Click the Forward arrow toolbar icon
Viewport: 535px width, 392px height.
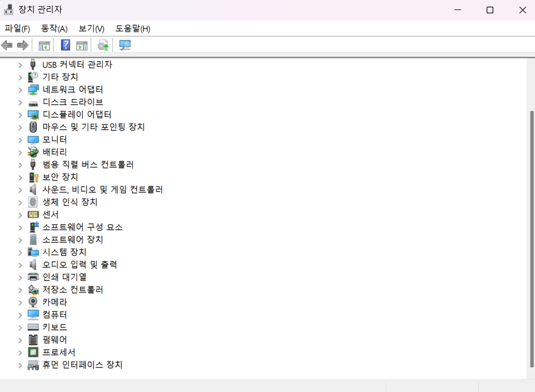coord(22,45)
